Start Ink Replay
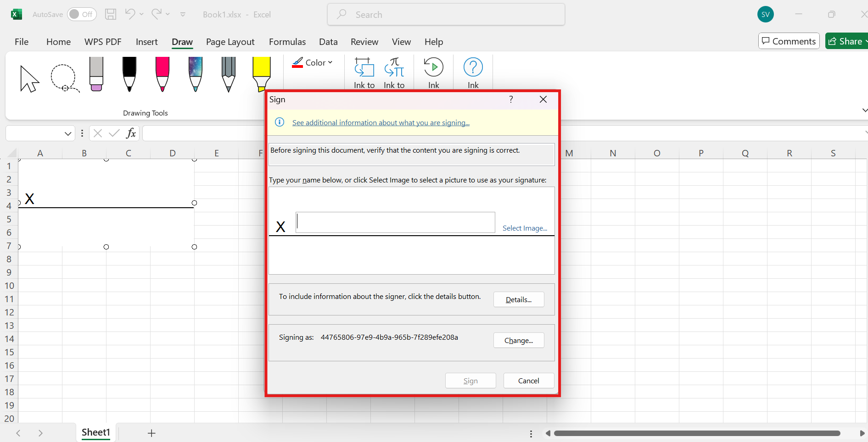868x442 pixels. pyautogui.click(x=434, y=67)
